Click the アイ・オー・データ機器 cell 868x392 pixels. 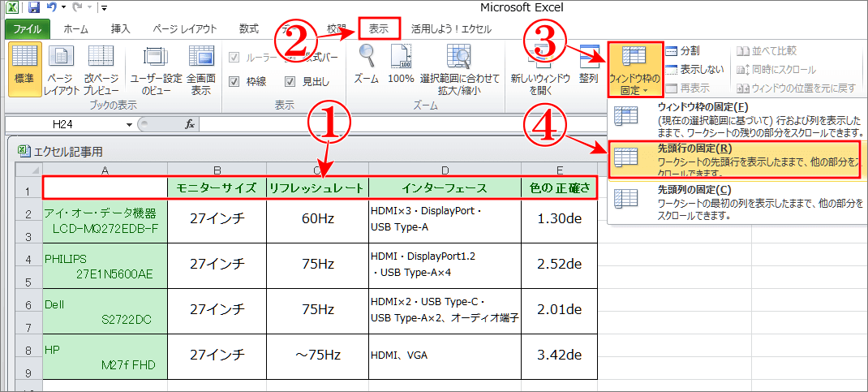105,221
